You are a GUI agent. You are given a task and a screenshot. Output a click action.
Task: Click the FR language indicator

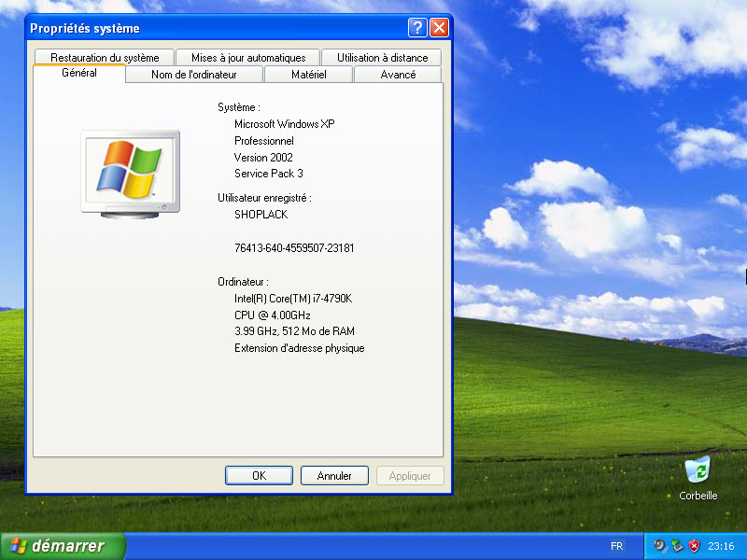[x=616, y=546]
